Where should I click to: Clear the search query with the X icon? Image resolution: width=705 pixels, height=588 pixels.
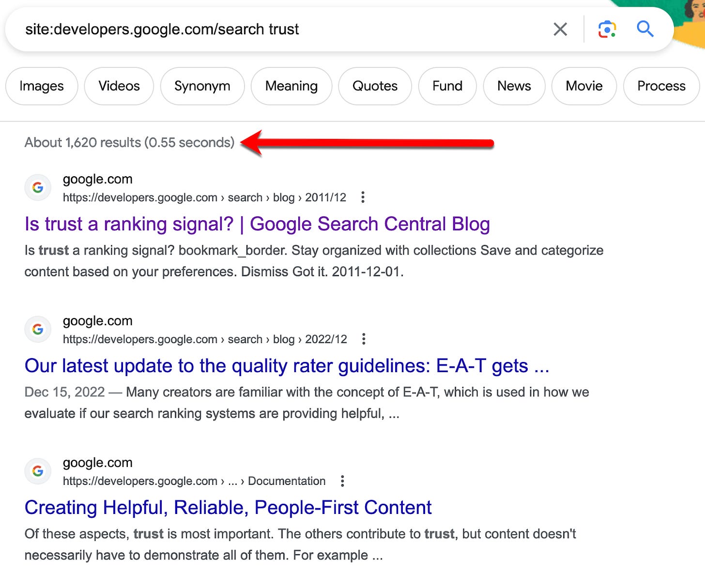coord(560,30)
